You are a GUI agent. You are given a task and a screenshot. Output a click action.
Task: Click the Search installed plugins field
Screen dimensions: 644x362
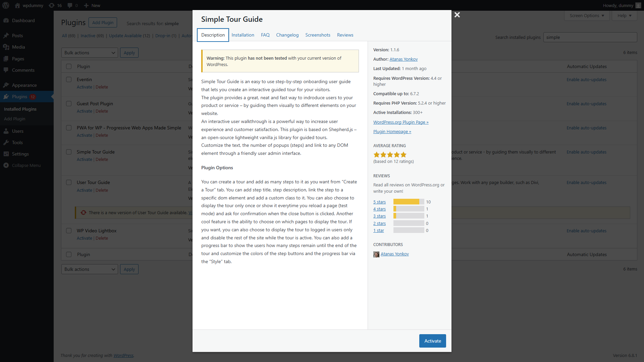[590, 37]
